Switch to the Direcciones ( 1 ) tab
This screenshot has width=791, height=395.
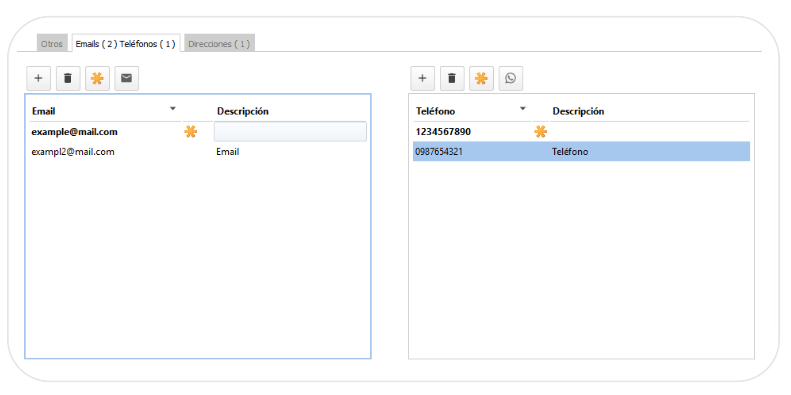click(219, 44)
